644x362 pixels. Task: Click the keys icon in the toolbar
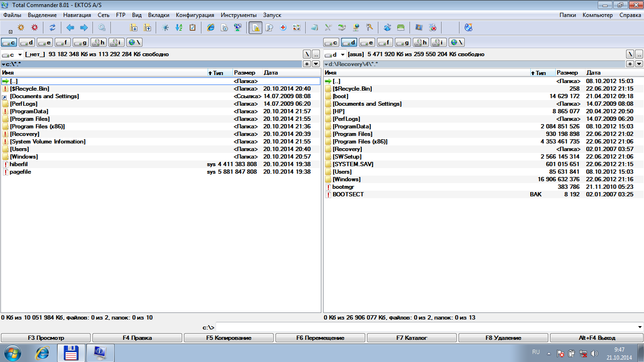369,27
